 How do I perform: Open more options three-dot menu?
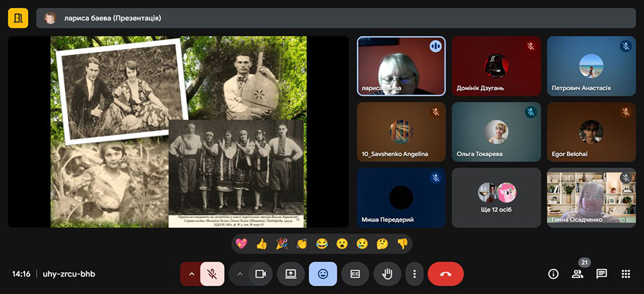point(414,274)
